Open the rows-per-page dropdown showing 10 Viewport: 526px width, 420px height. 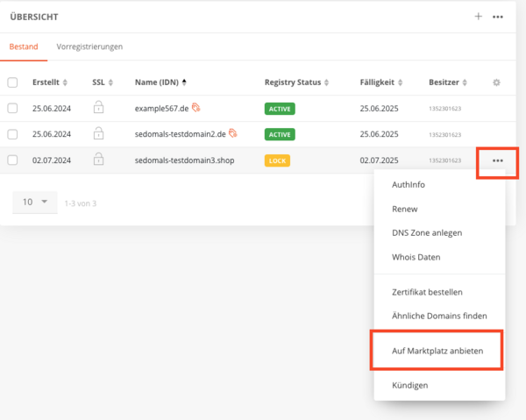coord(35,202)
